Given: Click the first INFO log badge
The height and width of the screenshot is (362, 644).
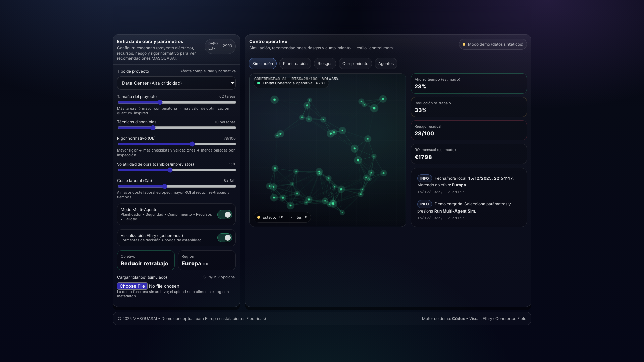Looking at the screenshot, I should click(x=424, y=178).
